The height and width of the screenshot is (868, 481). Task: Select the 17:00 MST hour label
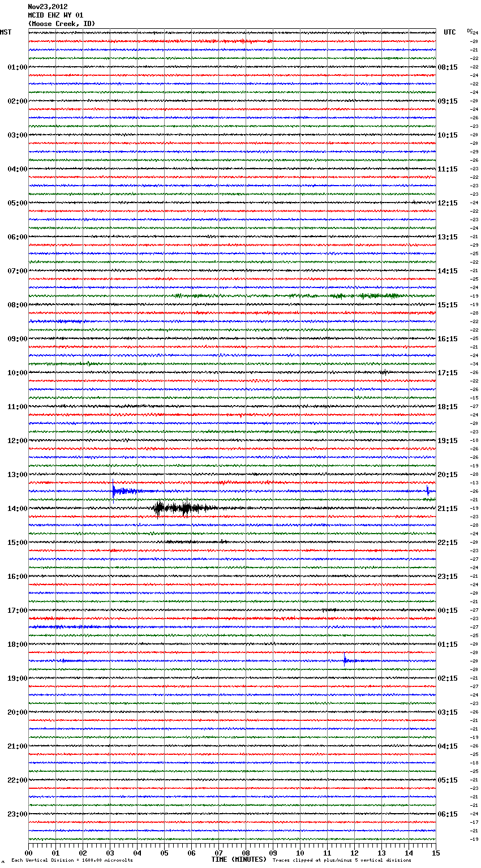18,611
